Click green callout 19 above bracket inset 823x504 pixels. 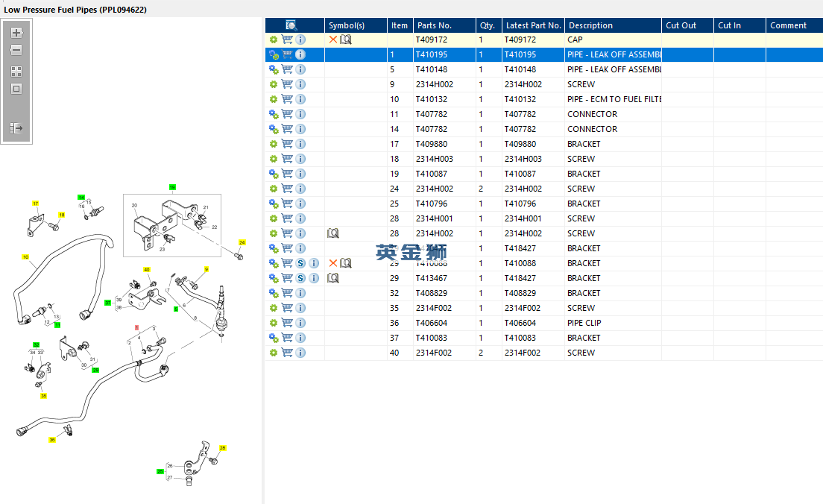click(x=172, y=187)
